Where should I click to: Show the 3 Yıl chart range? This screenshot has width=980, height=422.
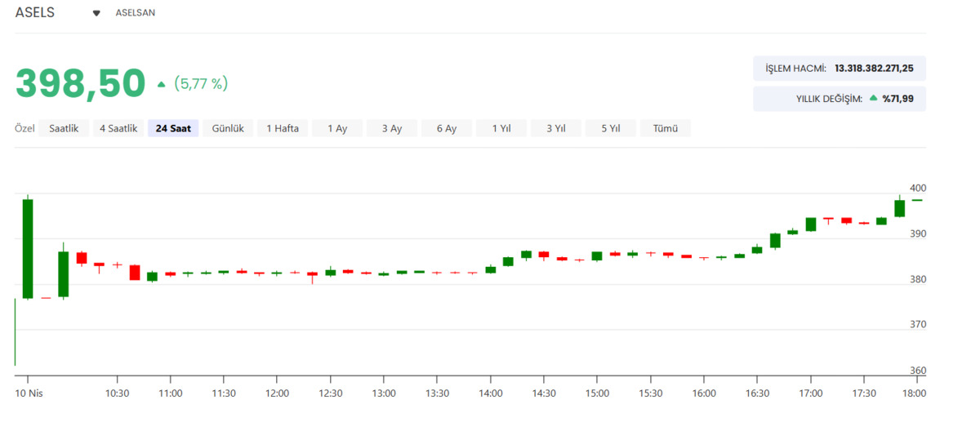pyautogui.click(x=556, y=128)
